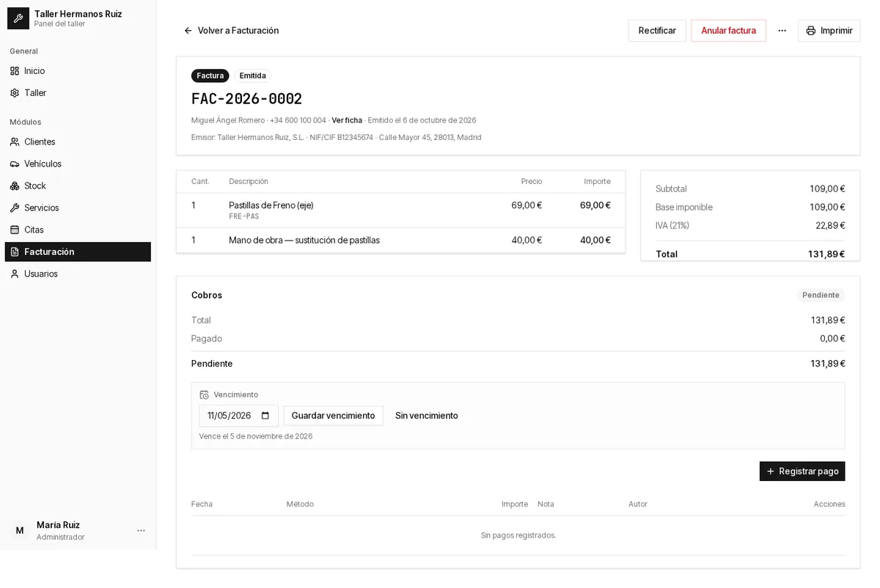Click the back arrow icon beside Volver
The image size is (880, 588).
point(188,31)
